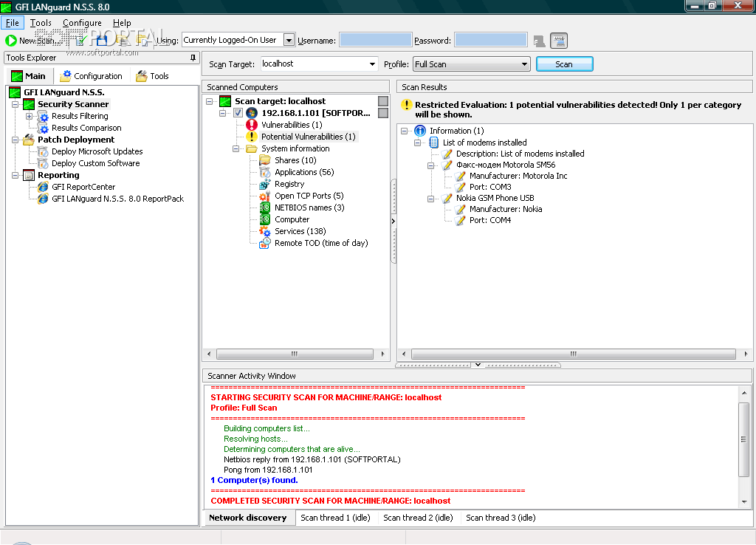Image resolution: width=756 pixels, height=545 pixels.
Task: Click the keyboard/credentials toolbar icon
Action: [x=559, y=41]
